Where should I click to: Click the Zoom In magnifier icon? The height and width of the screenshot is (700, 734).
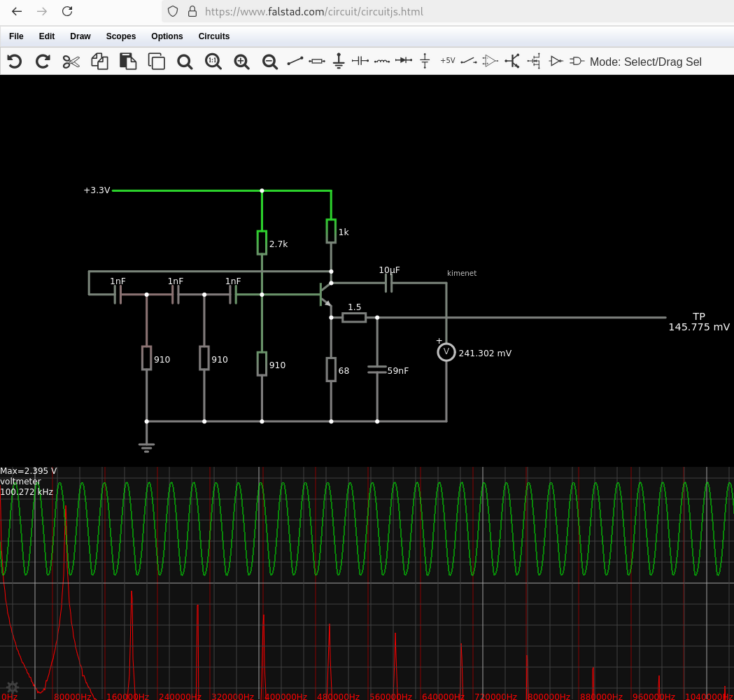coord(241,62)
